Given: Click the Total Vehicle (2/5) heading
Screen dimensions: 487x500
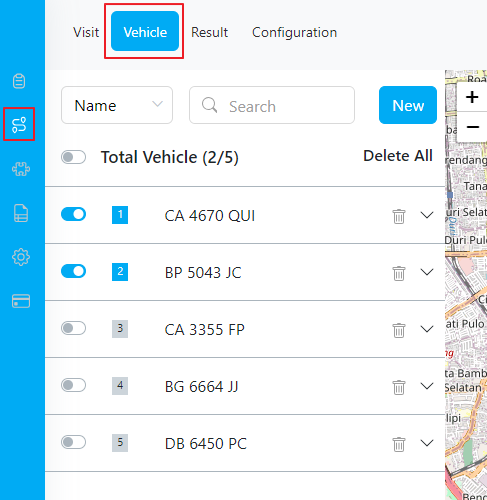Looking at the screenshot, I should coord(170,157).
